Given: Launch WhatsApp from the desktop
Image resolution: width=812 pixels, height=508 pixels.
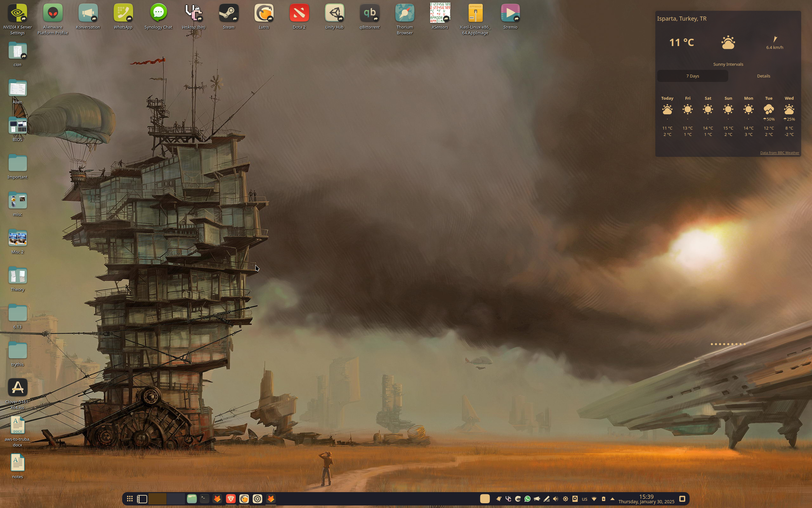Looking at the screenshot, I should click(123, 17).
